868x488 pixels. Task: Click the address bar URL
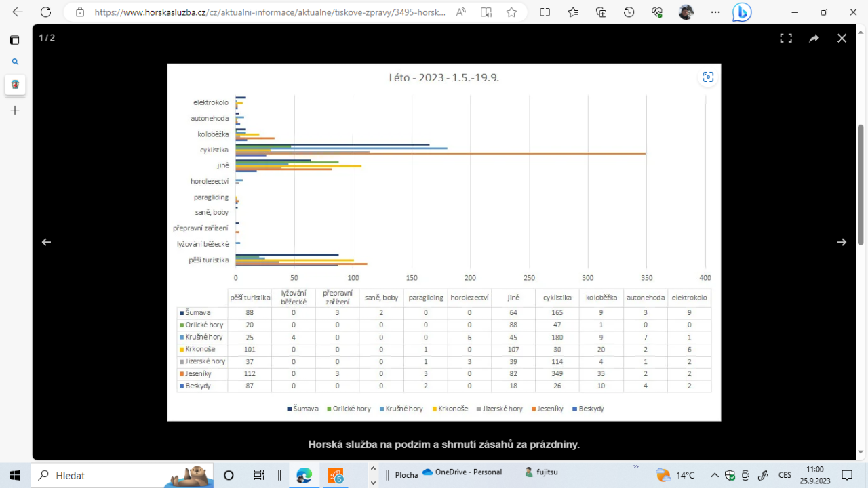tap(270, 12)
